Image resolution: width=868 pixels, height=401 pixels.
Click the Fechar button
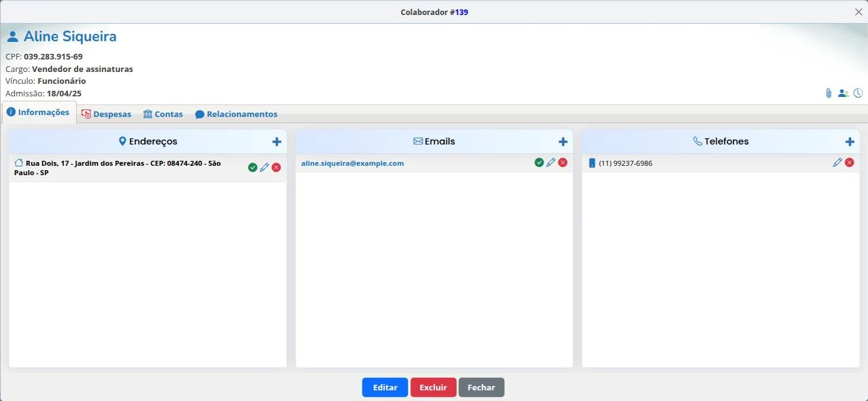pyautogui.click(x=481, y=387)
